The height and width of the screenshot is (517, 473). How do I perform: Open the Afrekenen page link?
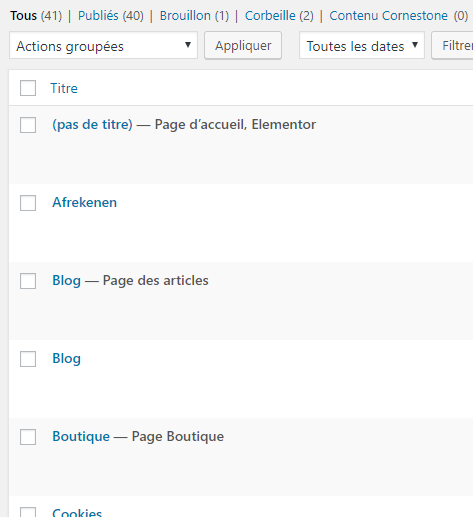[85, 202]
